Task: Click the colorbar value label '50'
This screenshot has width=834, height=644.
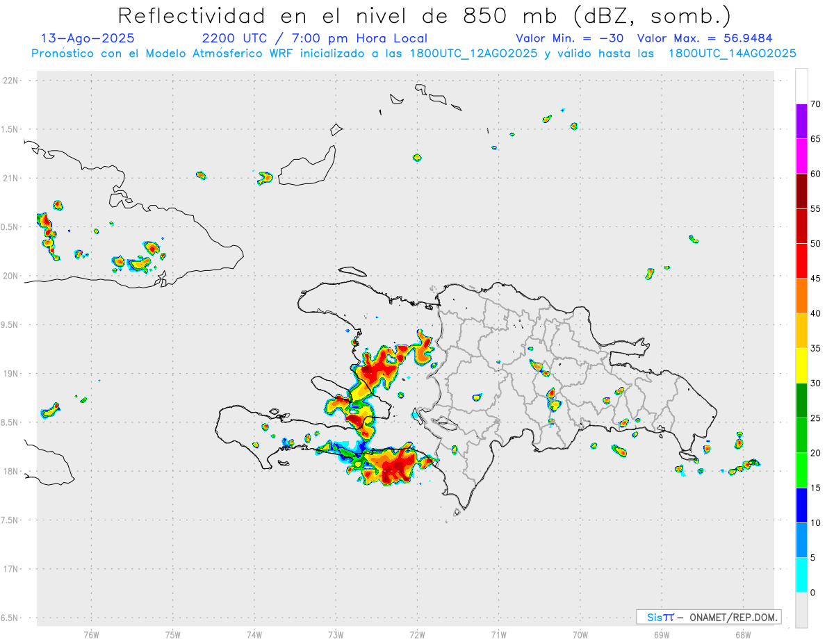Action: (x=816, y=244)
